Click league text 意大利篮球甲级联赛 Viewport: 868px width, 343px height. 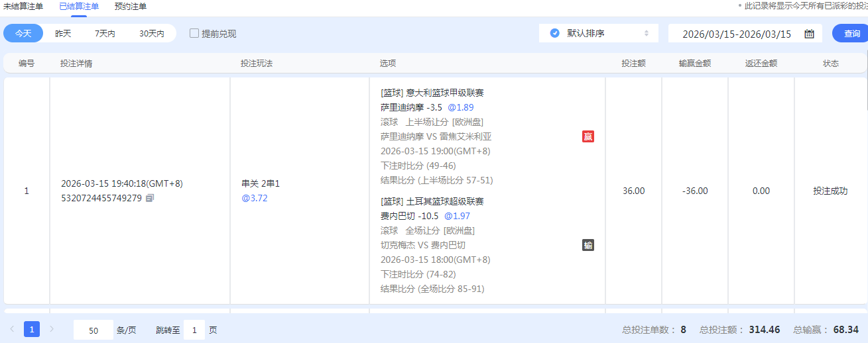point(446,93)
